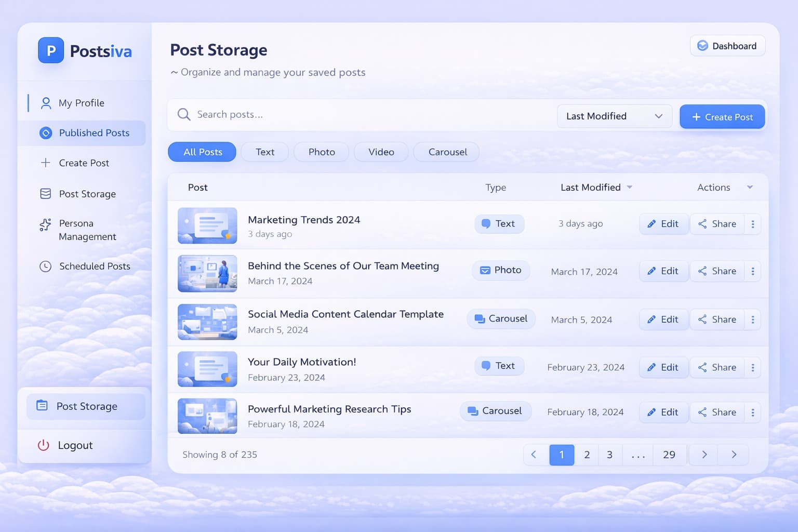Image resolution: width=798 pixels, height=532 pixels.
Task: Click the search magnifier icon
Action: [183, 114]
